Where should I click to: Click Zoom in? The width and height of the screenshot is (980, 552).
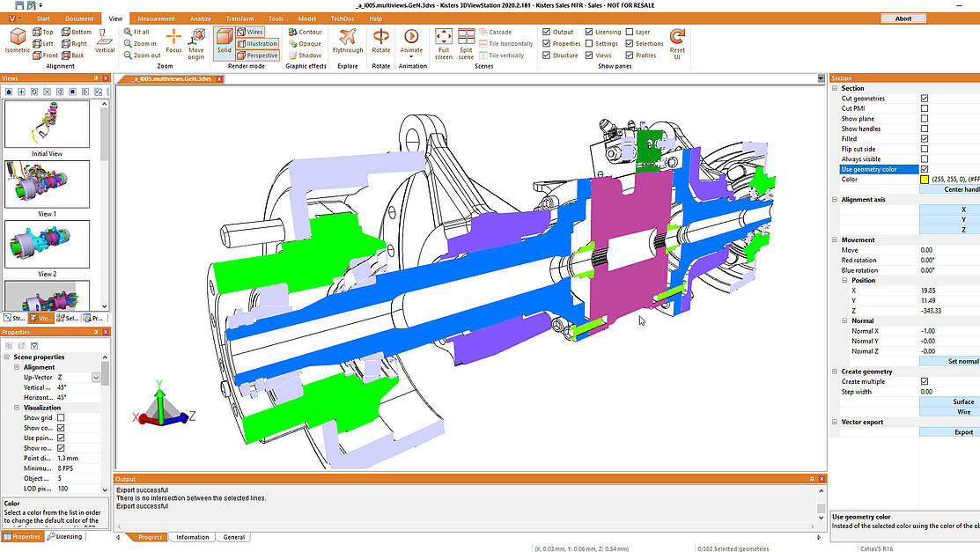140,44
